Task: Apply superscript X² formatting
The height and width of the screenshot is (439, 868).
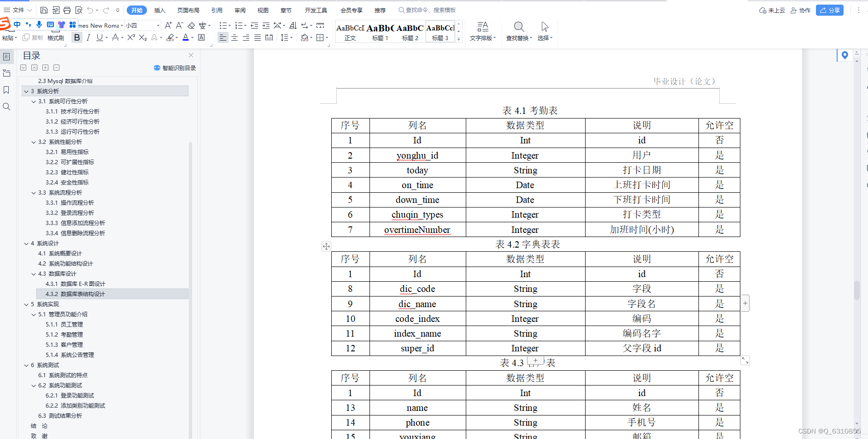Action: 131,37
